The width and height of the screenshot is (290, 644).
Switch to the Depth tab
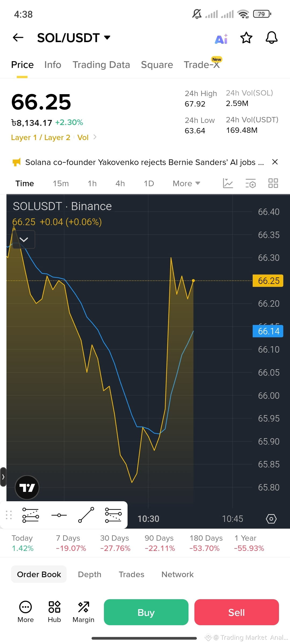[x=89, y=574]
